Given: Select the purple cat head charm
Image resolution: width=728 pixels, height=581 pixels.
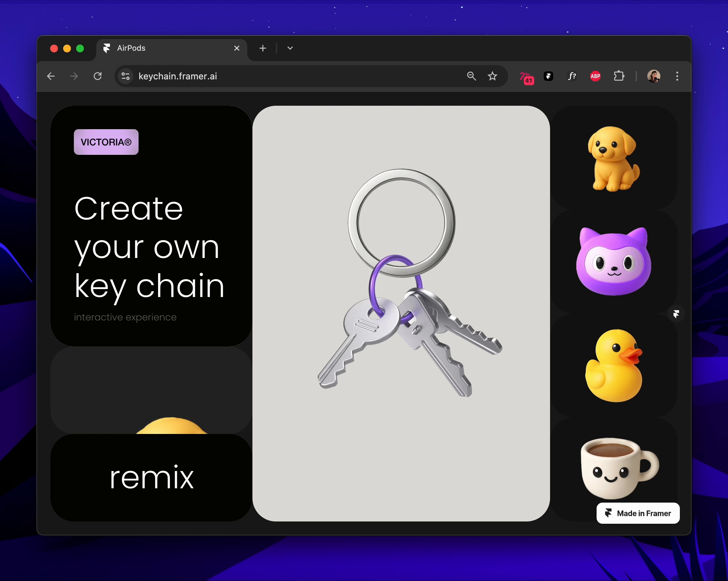Looking at the screenshot, I should (x=613, y=262).
